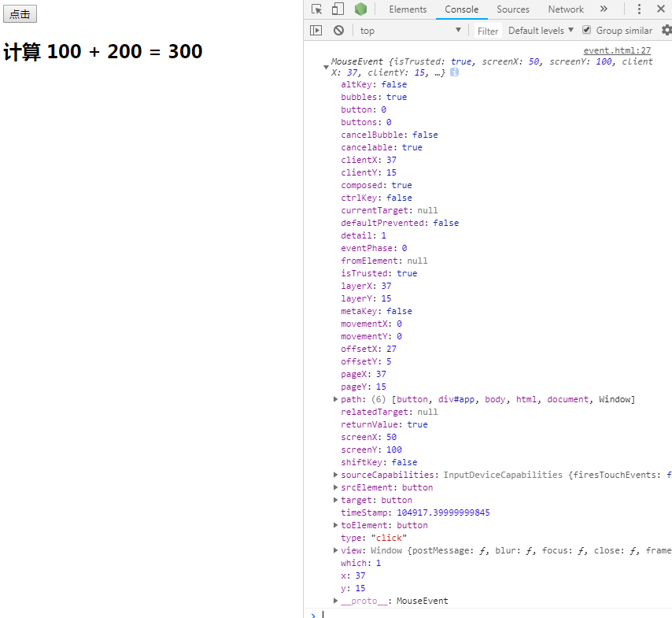672x618 pixels.
Task: Open the Default levels dropdown
Action: coord(541,31)
